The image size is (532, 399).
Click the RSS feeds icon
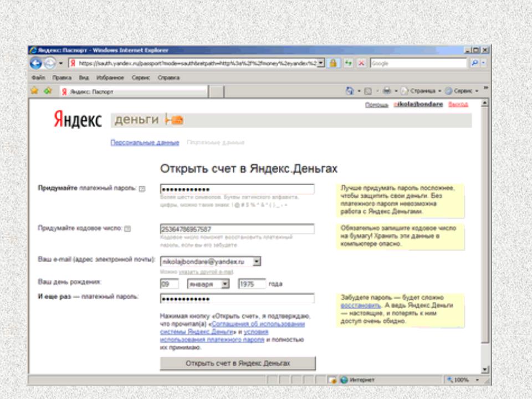pos(368,91)
